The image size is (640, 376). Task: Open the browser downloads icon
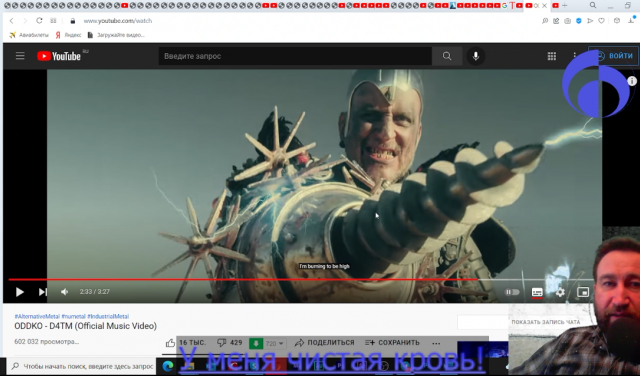[x=631, y=21]
